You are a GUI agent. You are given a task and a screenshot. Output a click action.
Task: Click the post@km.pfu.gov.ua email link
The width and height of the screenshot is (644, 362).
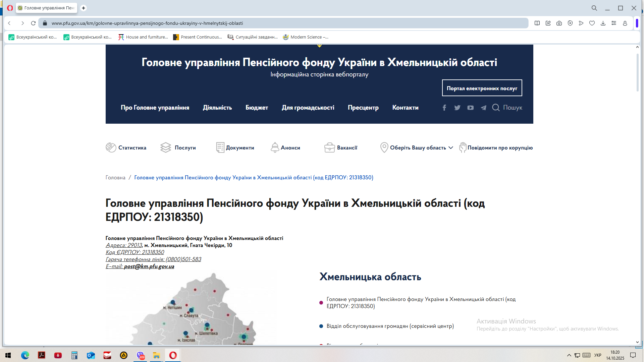point(149,266)
